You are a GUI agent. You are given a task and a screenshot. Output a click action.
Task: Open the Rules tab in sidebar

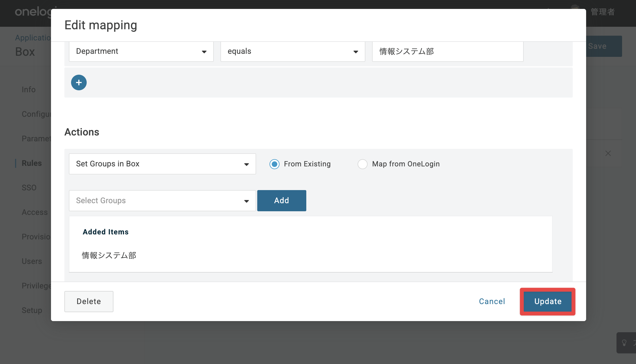pyautogui.click(x=32, y=163)
